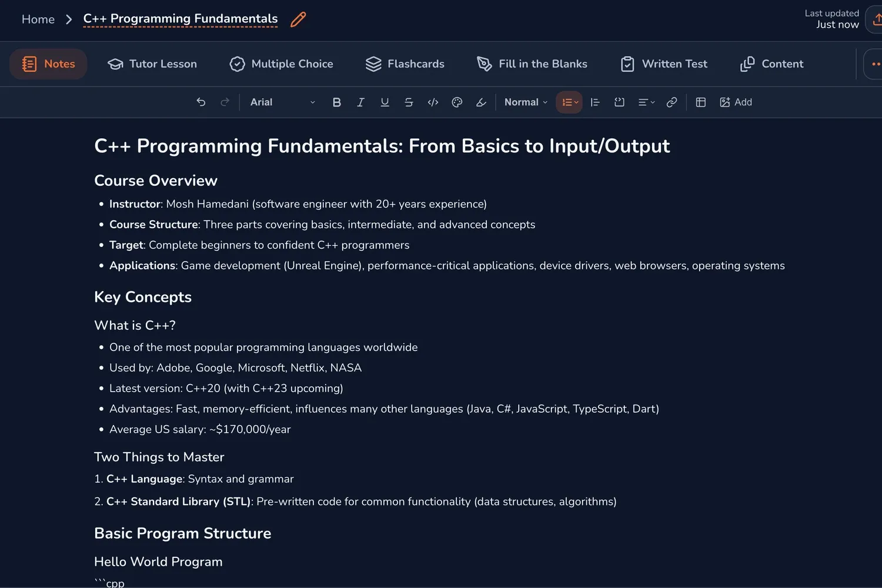Click the code block insert icon
This screenshot has width=882, height=588.
click(619, 102)
